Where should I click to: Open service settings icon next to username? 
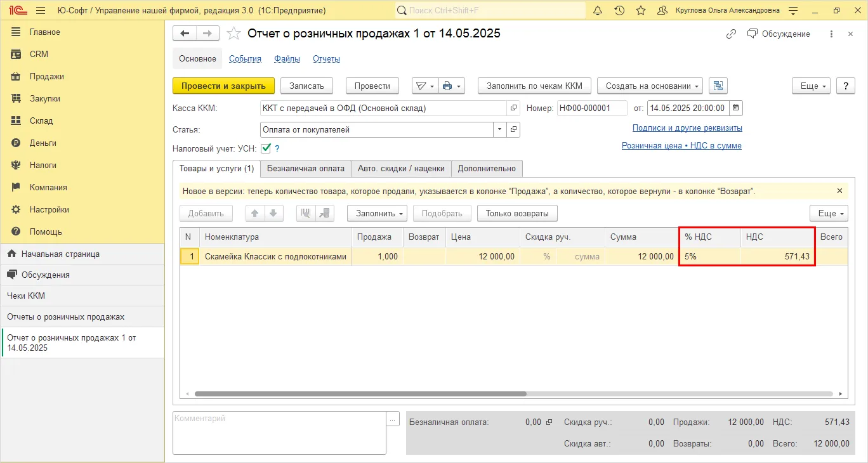point(792,11)
